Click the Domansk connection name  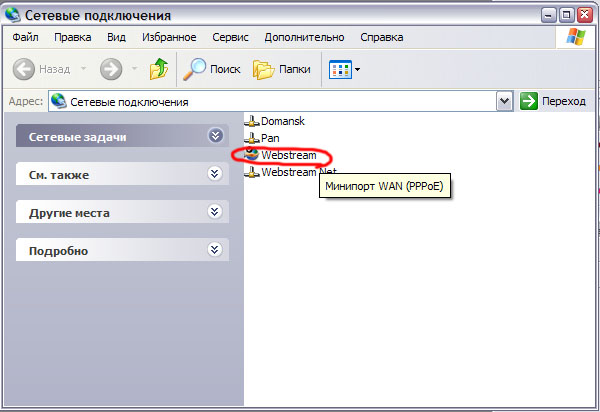pyautogui.click(x=283, y=121)
